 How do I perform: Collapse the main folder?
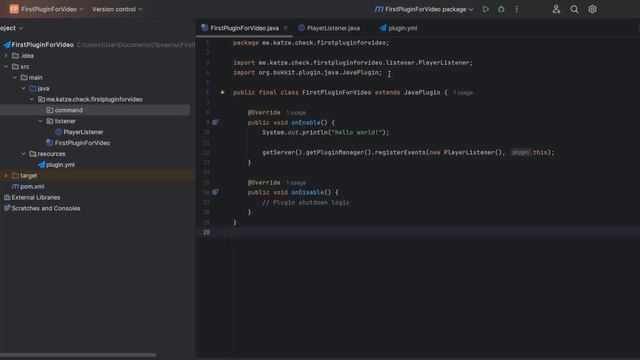coord(15,78)
